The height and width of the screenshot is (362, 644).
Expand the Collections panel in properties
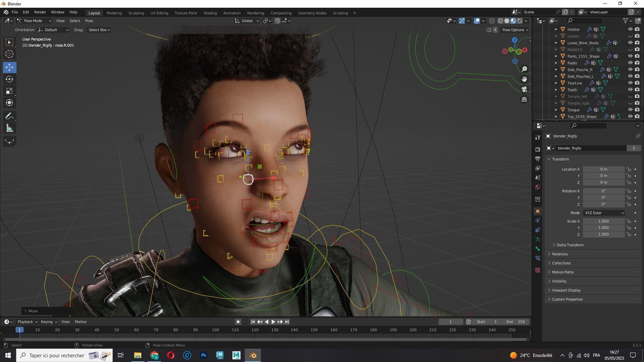[x=561, y=263]
